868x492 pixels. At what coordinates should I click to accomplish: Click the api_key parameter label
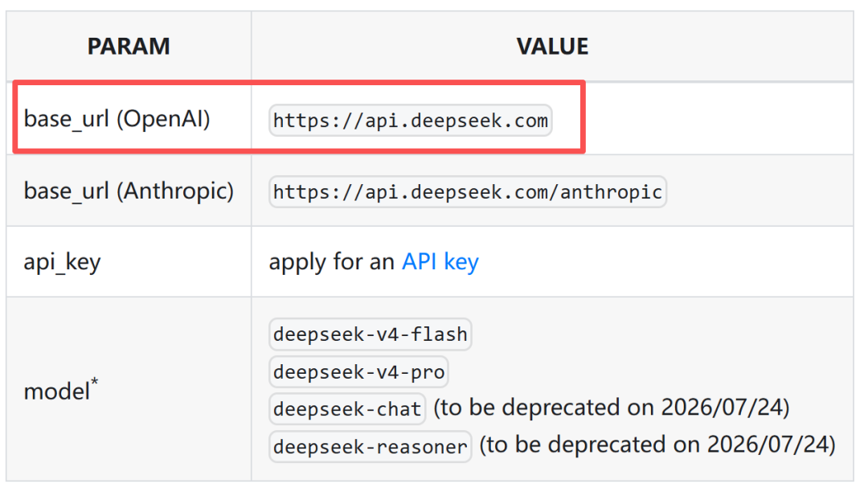[62, 262]
